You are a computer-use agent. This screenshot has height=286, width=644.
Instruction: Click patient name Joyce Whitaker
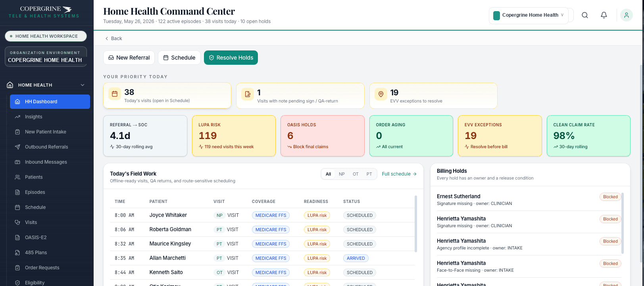(168, 215)
